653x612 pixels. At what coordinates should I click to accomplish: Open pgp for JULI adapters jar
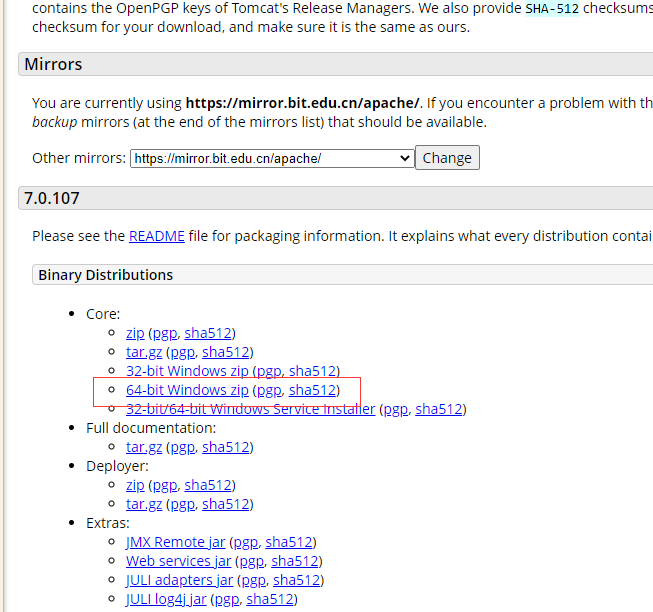pyautogui.click(x=254, y=580)
